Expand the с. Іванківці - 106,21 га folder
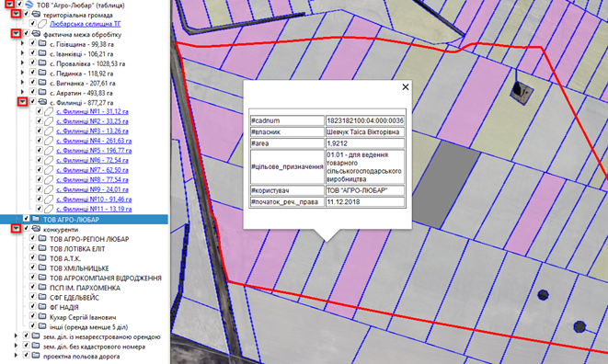Viewport: 608px width, 364px height. pos(22,53)
